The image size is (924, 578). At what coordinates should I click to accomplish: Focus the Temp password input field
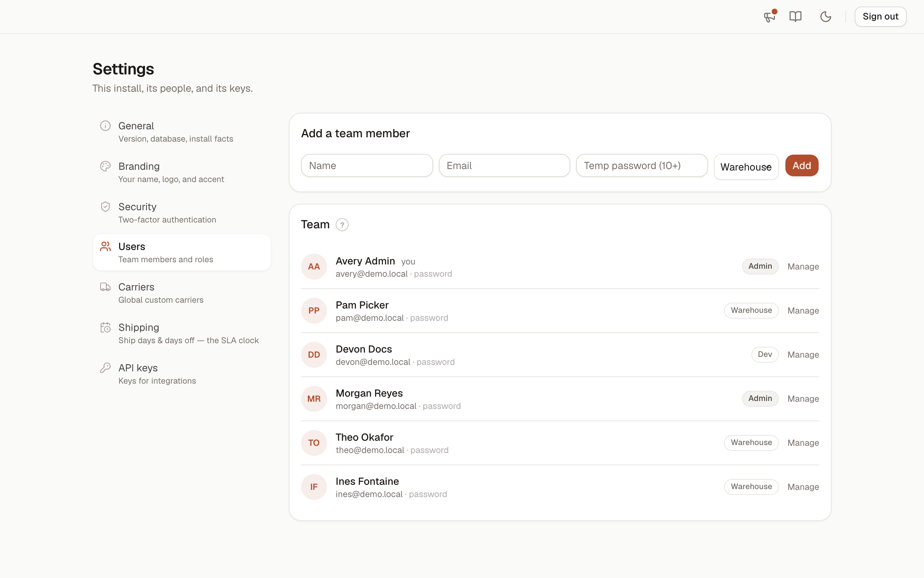click(x=642, y=165)
